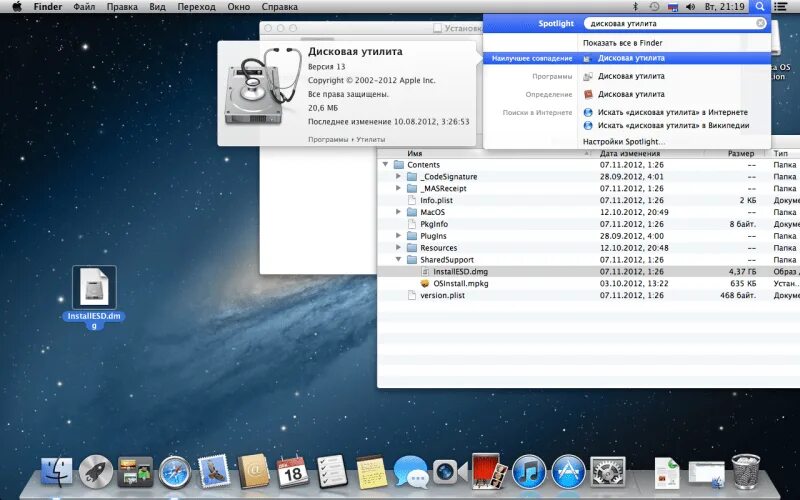Open System Preferences gear in Dock
This screenshot has height=500, width=800.
coord(607,472)
